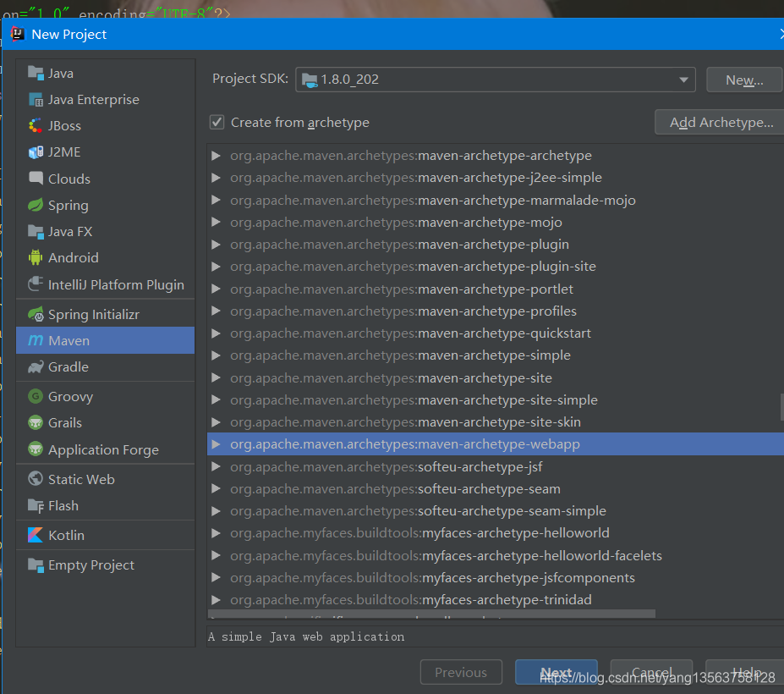Select Kotlin project type label
Viewport: 784px width, 694px height.
66,535
